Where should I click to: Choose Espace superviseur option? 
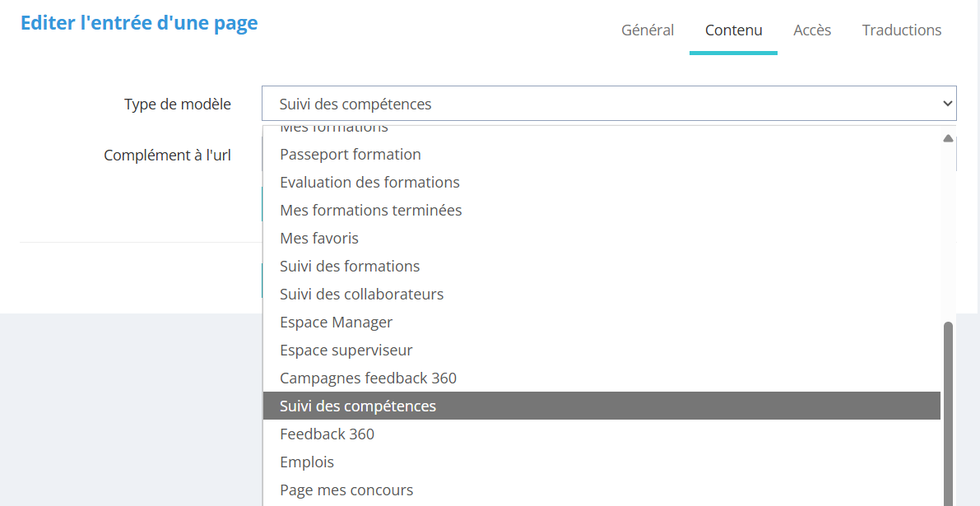346,350
